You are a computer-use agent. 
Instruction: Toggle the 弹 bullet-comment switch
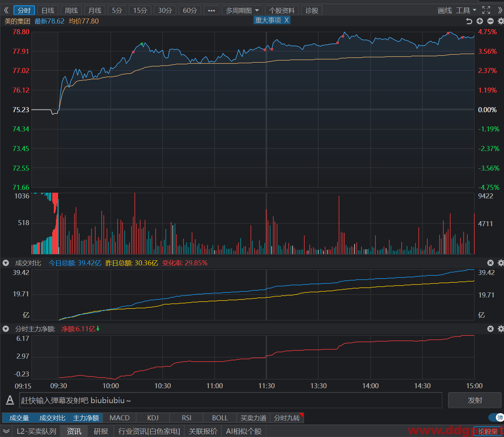point(496,417)
